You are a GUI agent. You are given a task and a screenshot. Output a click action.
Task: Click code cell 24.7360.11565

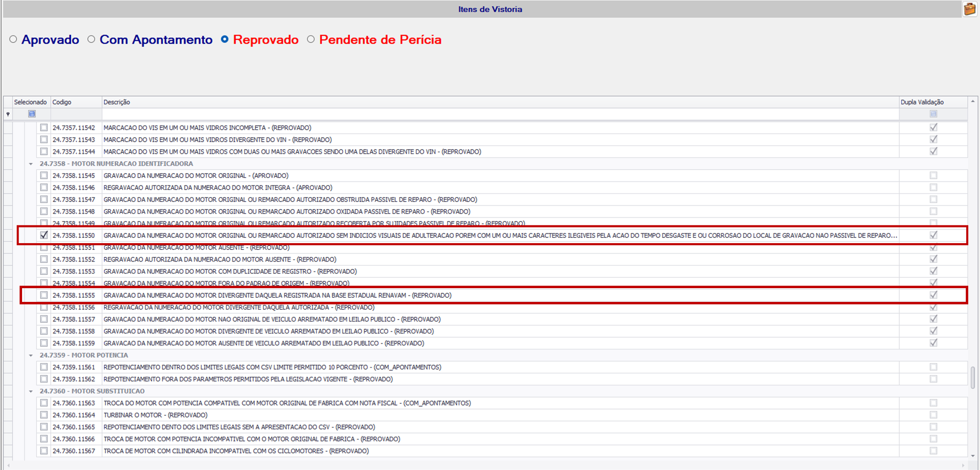(74, 427)
